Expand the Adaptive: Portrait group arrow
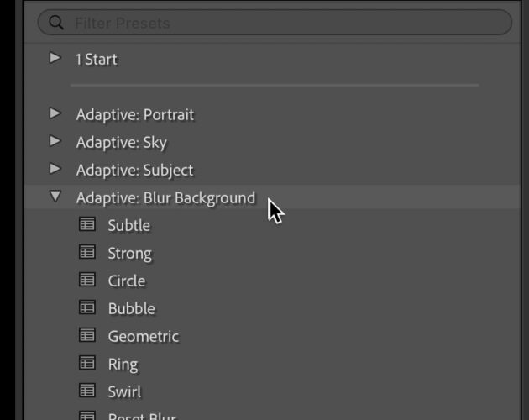Screen dimensions: 529x420 click(55, 113)
